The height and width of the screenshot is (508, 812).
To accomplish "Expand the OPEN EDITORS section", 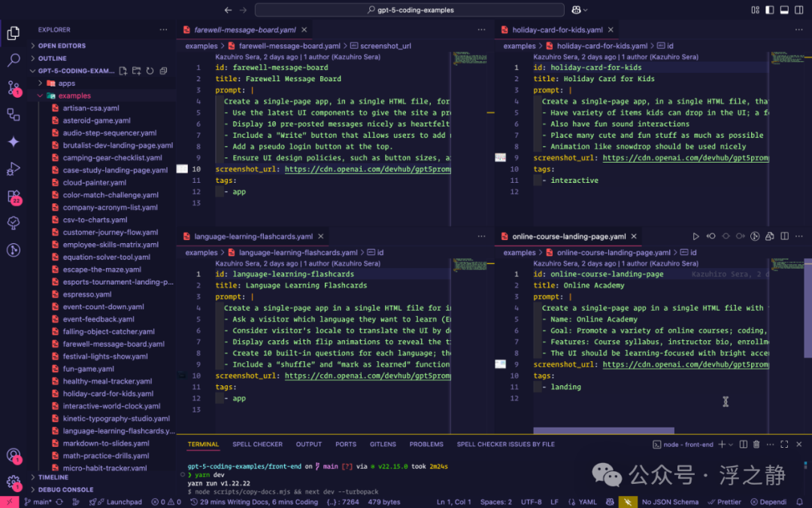I will coord(62,46).
